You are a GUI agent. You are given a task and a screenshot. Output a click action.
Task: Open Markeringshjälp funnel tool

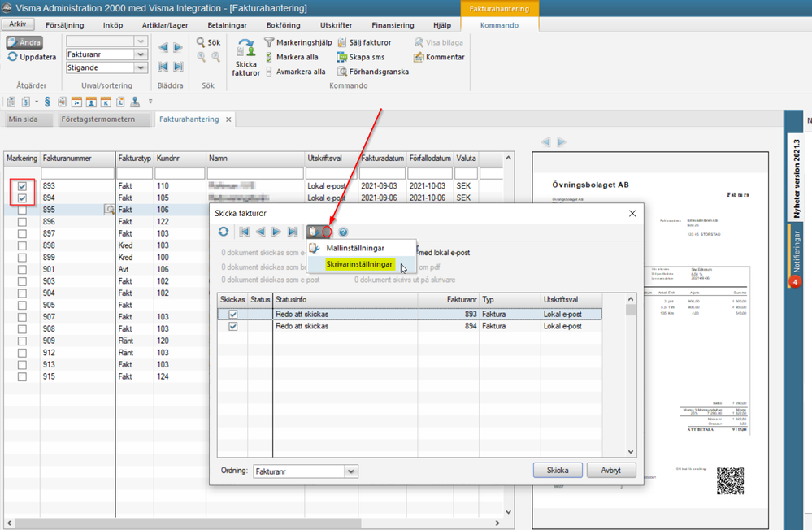click(297, 42)
